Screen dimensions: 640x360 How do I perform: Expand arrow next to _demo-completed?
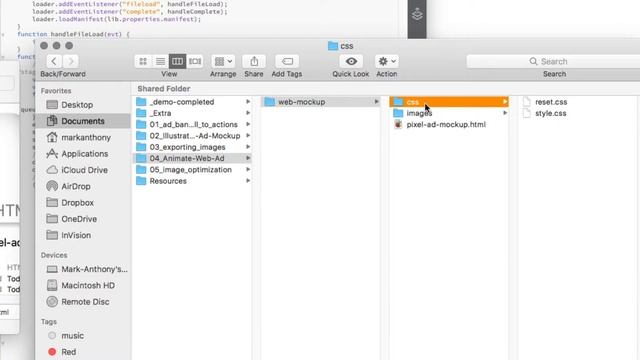click(x=248, y=102)
